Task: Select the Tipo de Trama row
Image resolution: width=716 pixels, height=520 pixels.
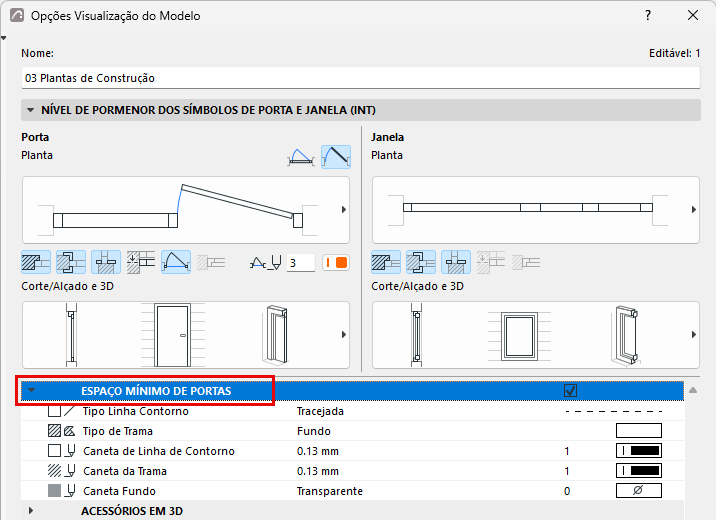Action: 353,431
